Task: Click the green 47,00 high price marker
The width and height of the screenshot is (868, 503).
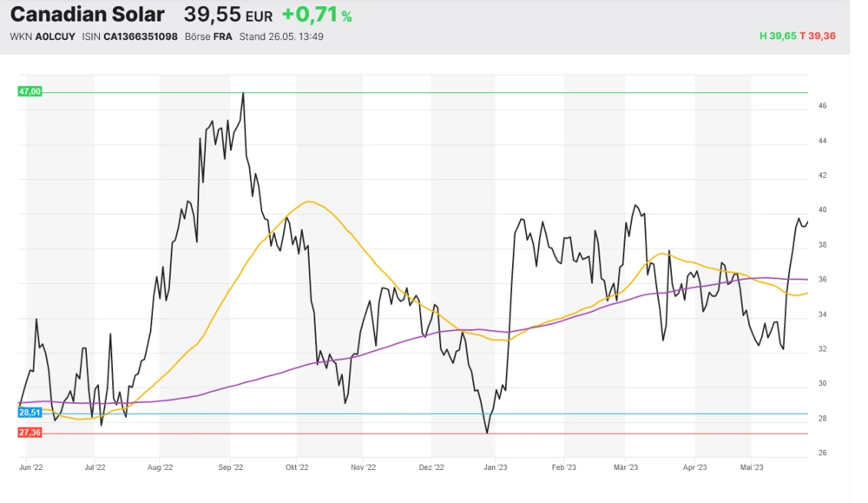Action: [30, 91]
